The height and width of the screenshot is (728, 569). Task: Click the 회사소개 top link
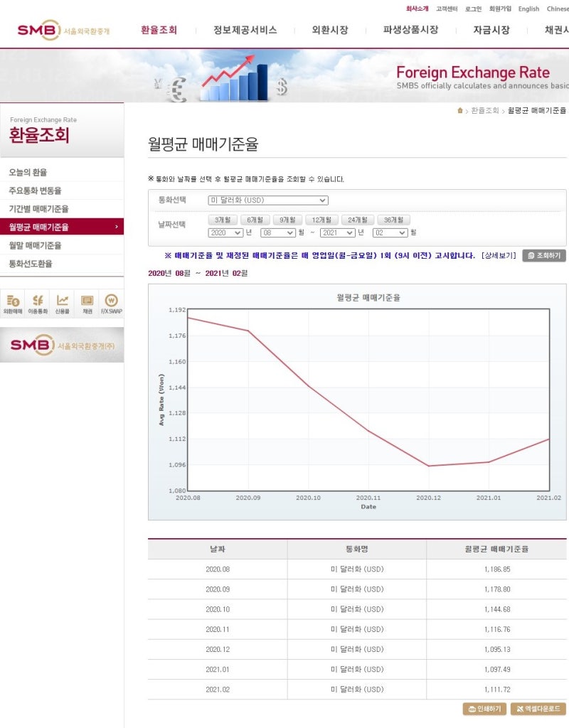pyautogui.click(x=417, y=9)
